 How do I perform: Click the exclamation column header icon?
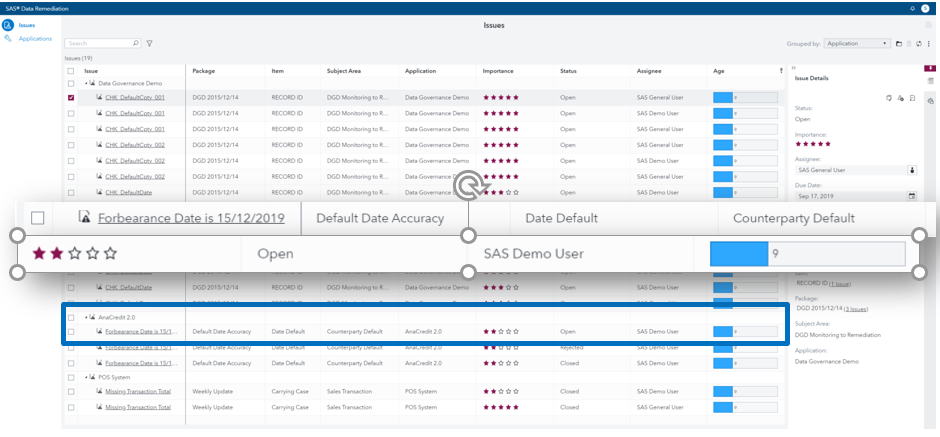click(781, 71)
